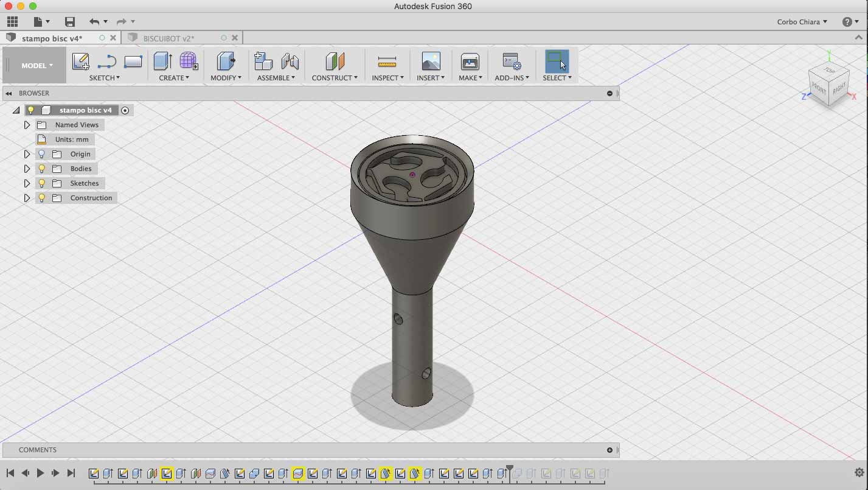The image size is (868, 490).
Task: Select the Create Form tool
Action: coord(189,61)
